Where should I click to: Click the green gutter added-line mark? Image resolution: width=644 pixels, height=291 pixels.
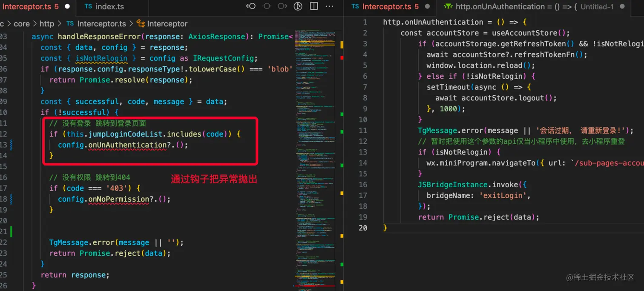pyautogui.click(x=11, y=231)
